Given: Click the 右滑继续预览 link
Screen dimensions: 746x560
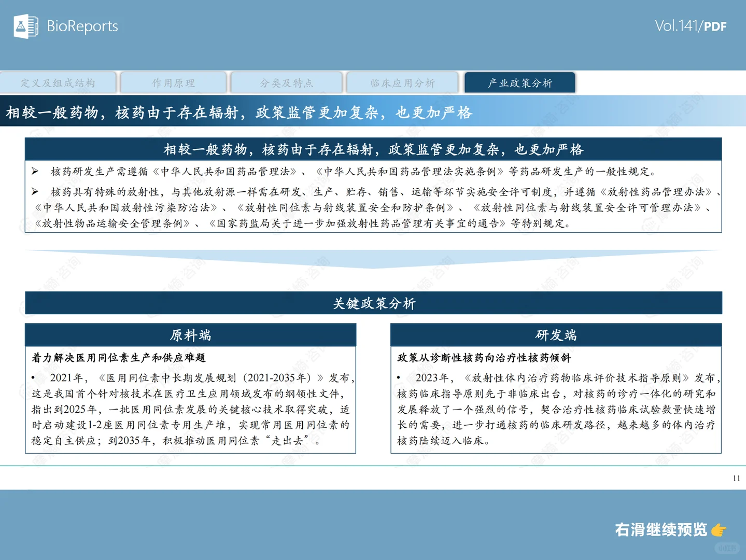Looking at the screenshot, I should coord(660,530).
